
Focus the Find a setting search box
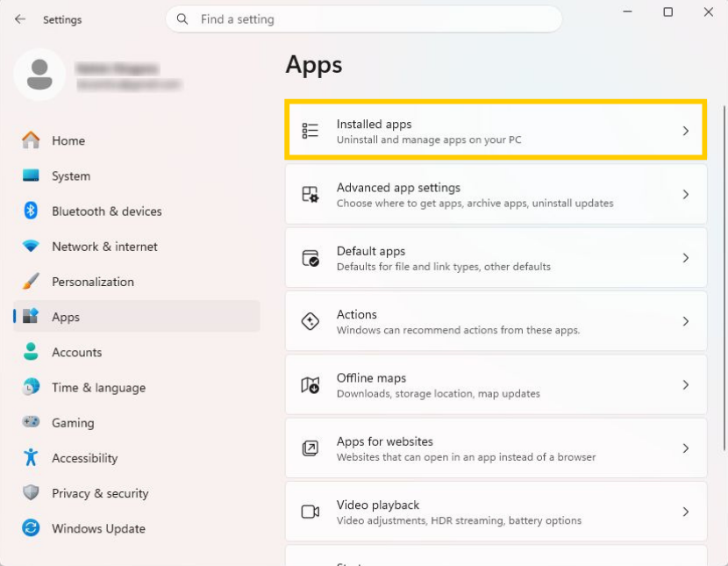tap(363, 19)
